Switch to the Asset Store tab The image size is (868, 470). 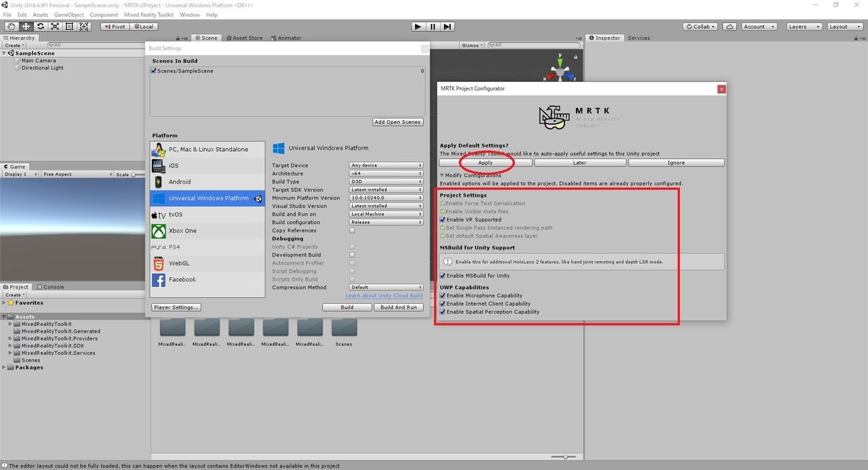click(244, 38)
